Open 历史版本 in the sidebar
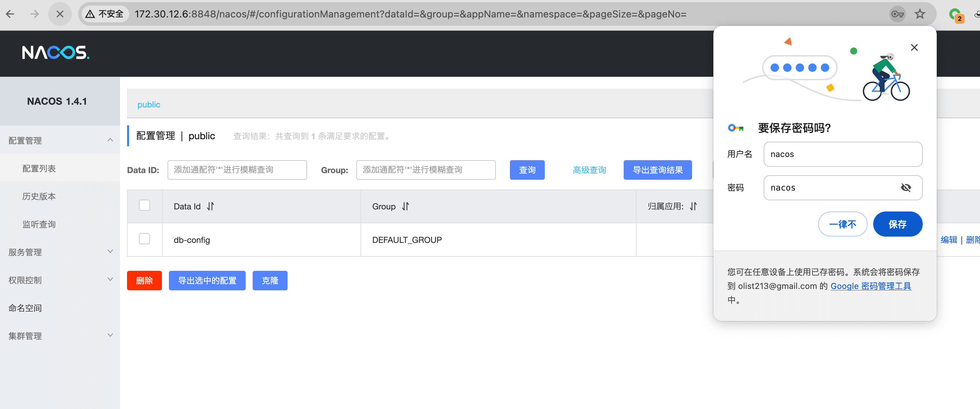The width and height of the screenshot is (980, 409). click(39, 196)
